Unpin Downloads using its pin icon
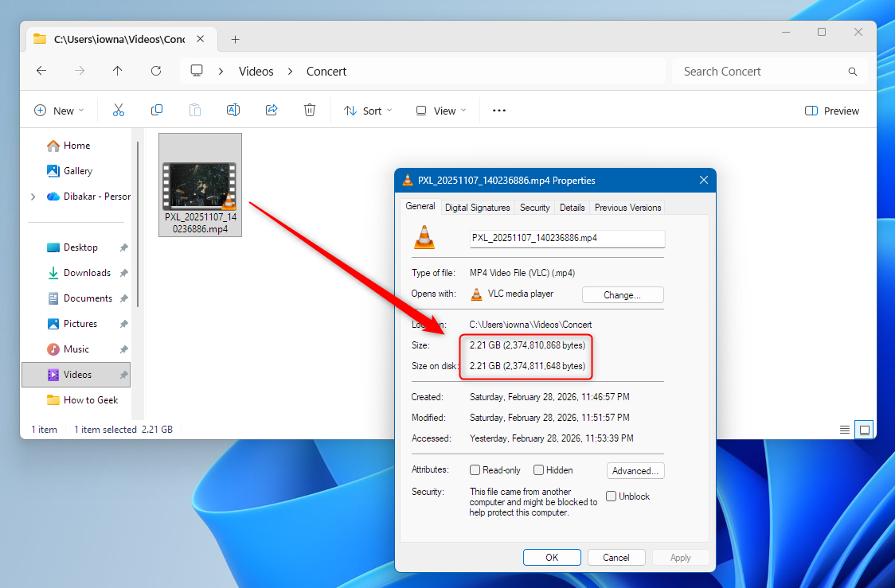Screen dimensions: 895x588 [124, 273]
